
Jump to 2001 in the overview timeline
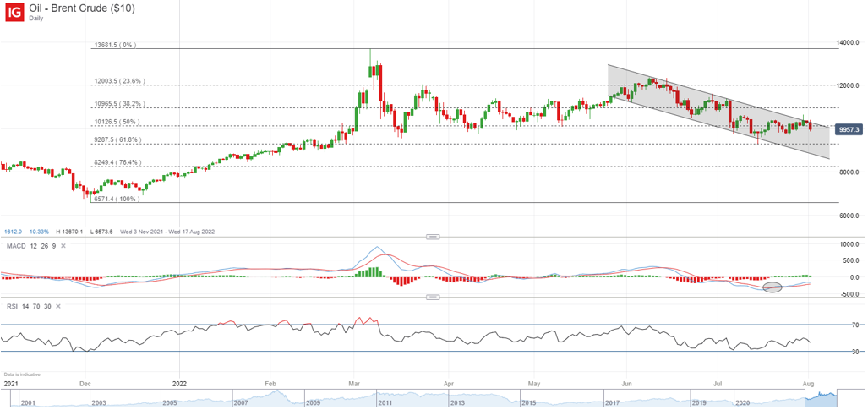(27, 402)
